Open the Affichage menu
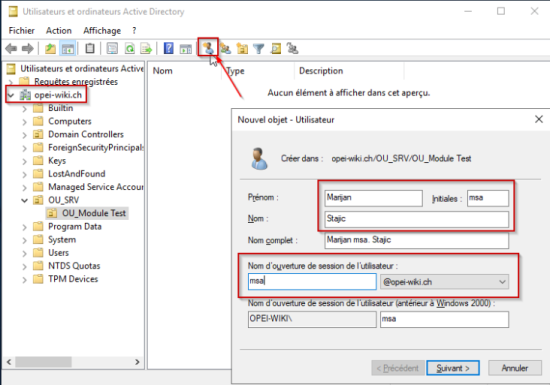This screenshot has height=385, width=550. (102, 31)
